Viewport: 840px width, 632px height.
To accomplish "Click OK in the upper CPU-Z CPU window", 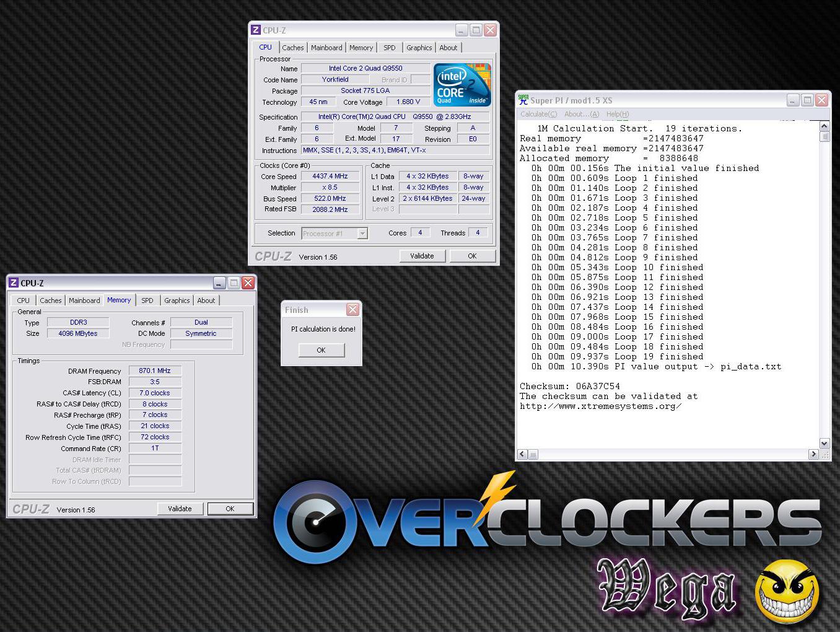I will (x=472, y=256).
